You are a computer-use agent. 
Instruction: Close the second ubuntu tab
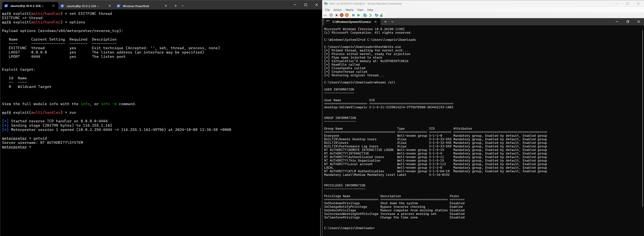coord(110,6)
